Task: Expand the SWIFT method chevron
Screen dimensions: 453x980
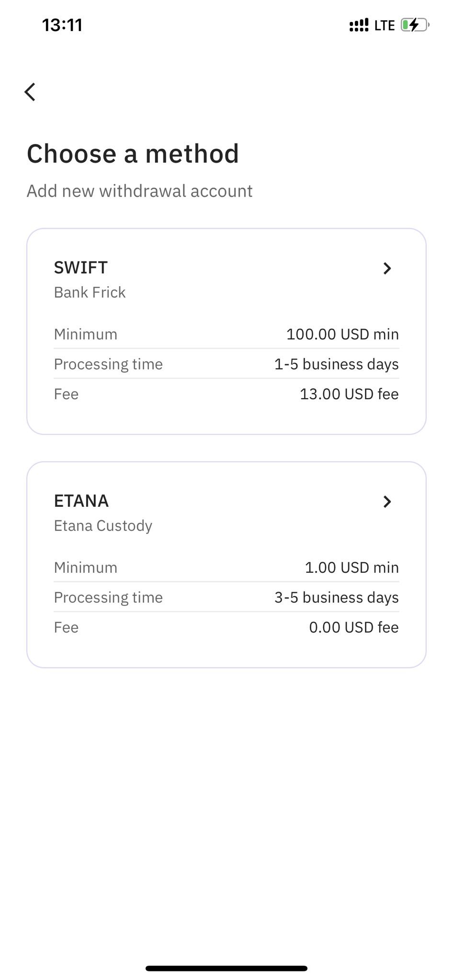Action: pyautogui.click(x=387, y=268)
